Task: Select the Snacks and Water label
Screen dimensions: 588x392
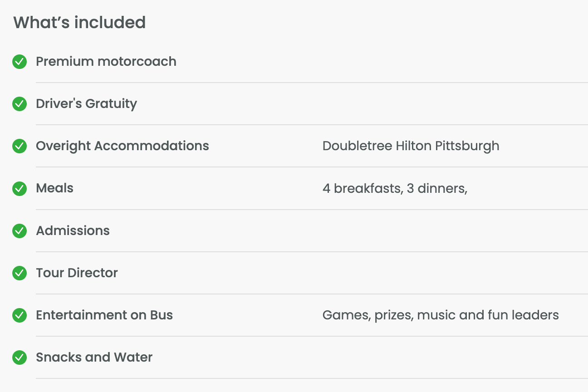Action: click(x=94, y=357)
